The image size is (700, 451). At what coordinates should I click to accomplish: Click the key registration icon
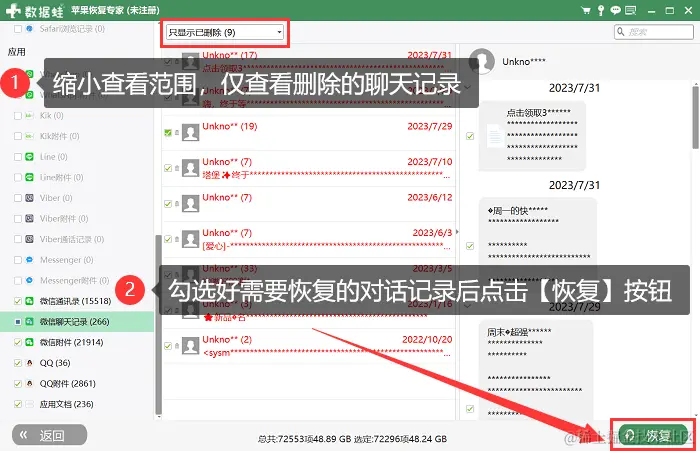click(601, 10)
